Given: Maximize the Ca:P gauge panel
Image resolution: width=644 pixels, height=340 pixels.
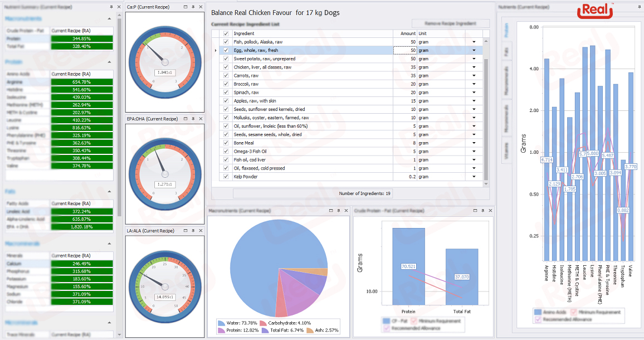Looking at the screenshot, I should pos(186,7).
